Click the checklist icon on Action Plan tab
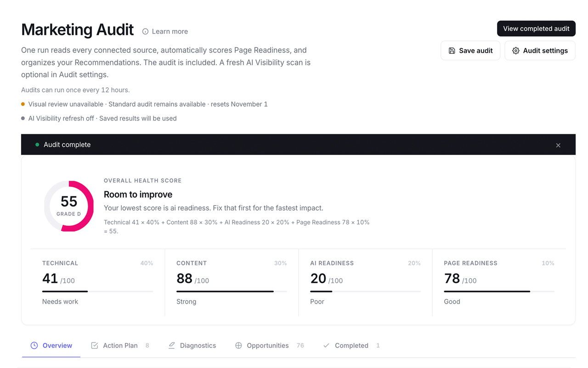This screenshot has width=588, height=368. pyautogui.click(x=95, y=345)
